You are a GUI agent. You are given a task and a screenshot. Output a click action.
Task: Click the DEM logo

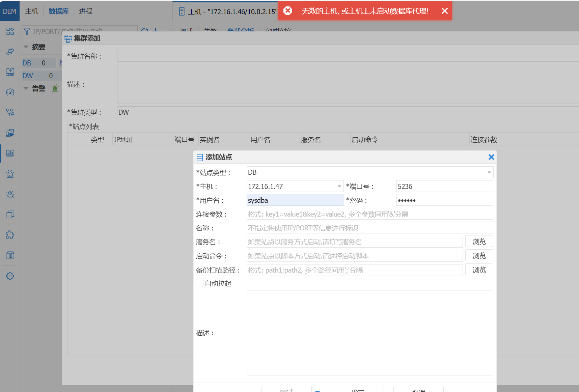[9, 11]
